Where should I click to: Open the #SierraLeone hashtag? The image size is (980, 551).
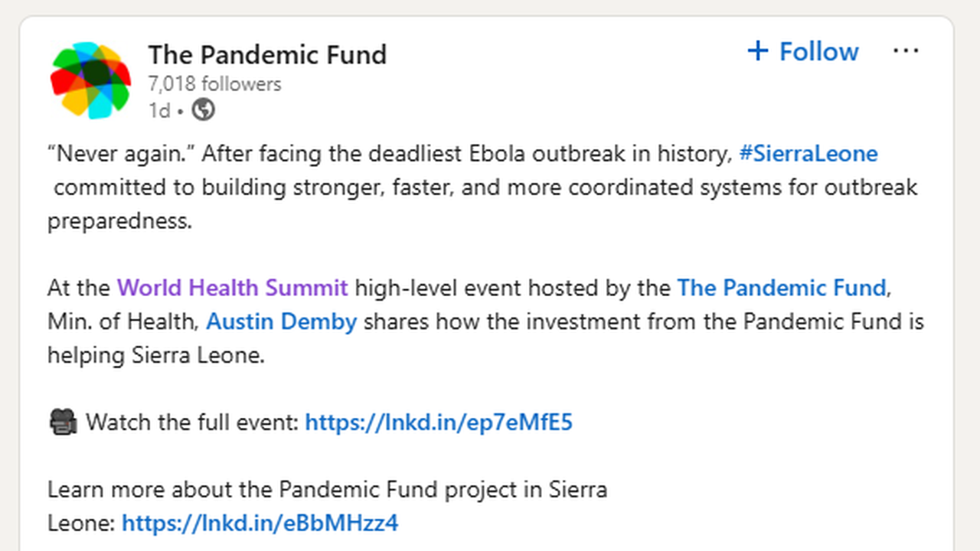tap(808, 154)
